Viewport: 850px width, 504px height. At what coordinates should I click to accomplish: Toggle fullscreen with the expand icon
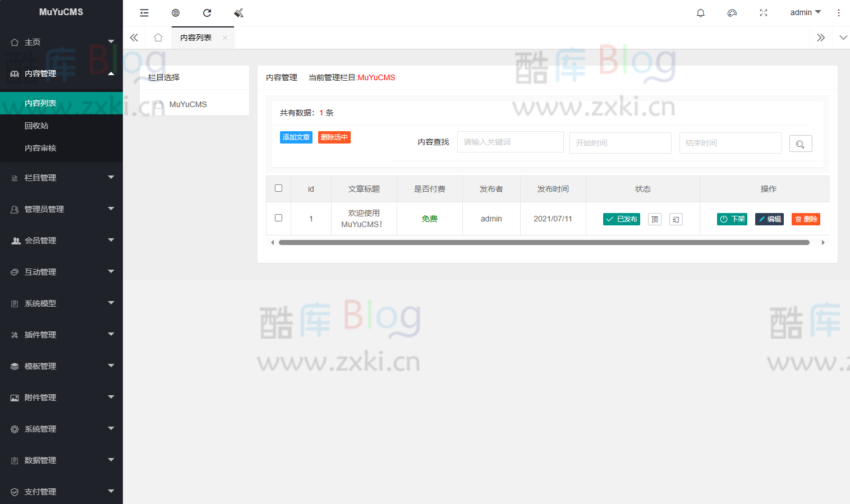[763, 12]
